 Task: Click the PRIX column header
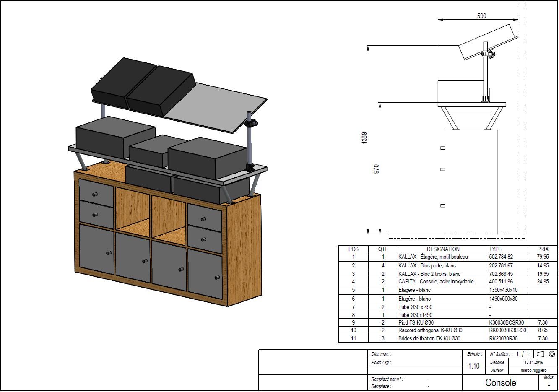(x=543, y=249)
